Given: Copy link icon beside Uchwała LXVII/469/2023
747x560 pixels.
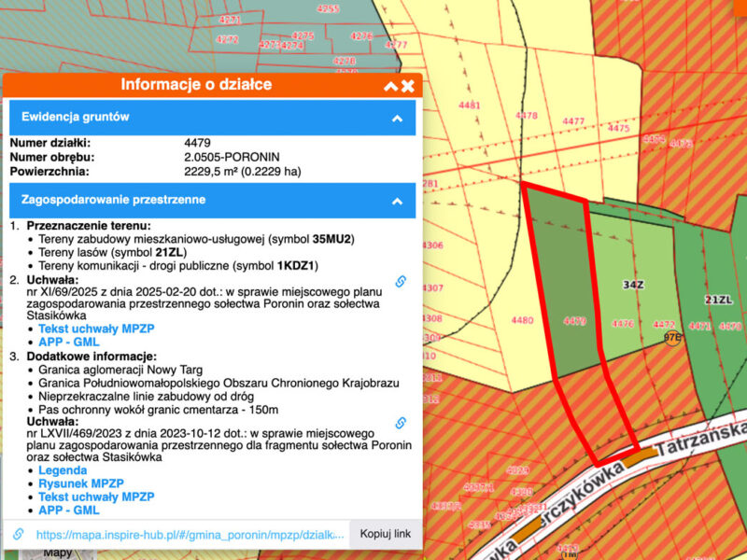Looking at the screenshot, I should pos(401,423).
